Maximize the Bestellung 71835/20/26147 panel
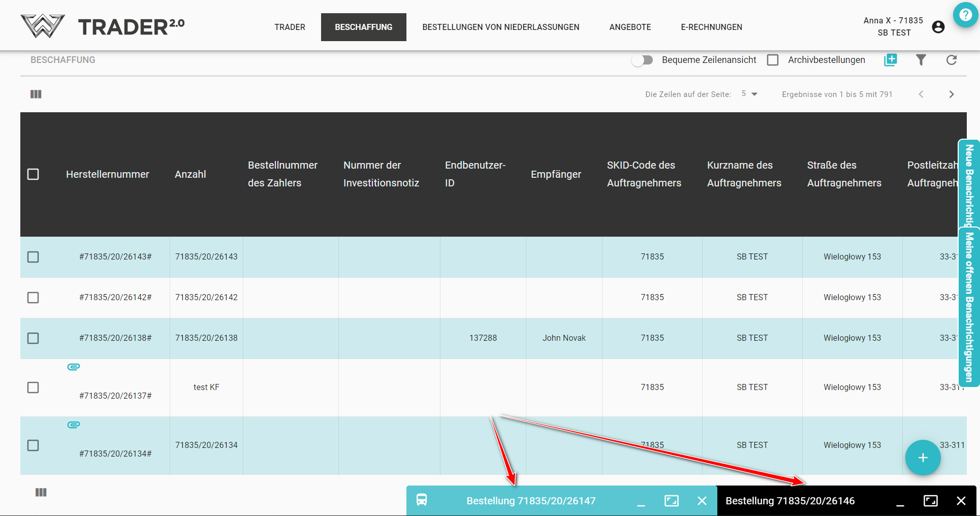The width and height of the screenshot is (980, 516). 671,501
